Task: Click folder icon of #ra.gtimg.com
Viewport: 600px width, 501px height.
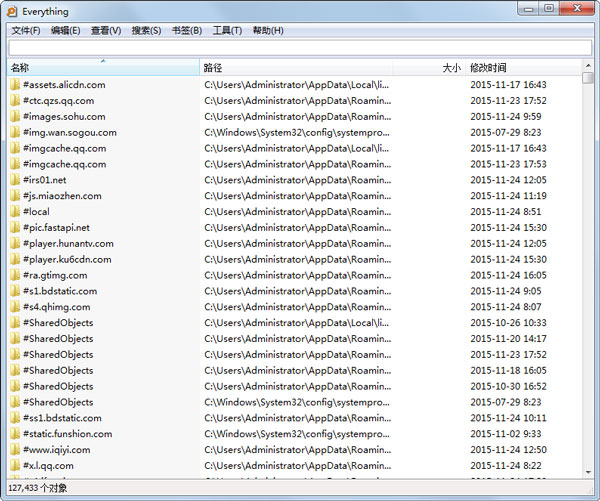Action: point(15,275)
